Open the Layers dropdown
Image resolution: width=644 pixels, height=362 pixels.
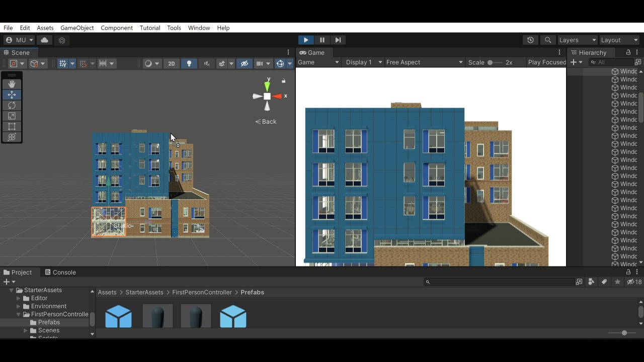click(x=577, y=40)
